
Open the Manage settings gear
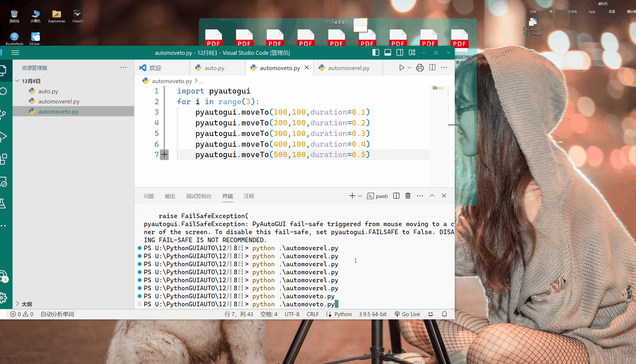pyautogui.click(x=3, y=298)
